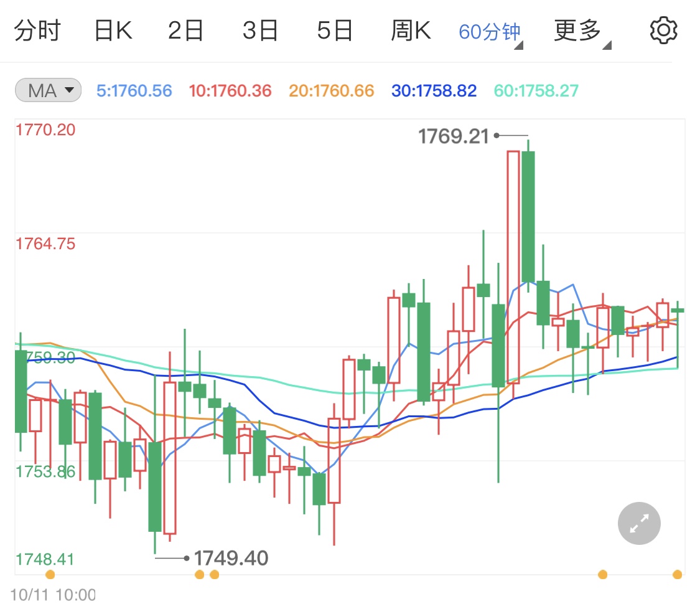Viewport: 700px width, 614px height.
Task: Open the chart settings gear
Action: tap(663, 31)
